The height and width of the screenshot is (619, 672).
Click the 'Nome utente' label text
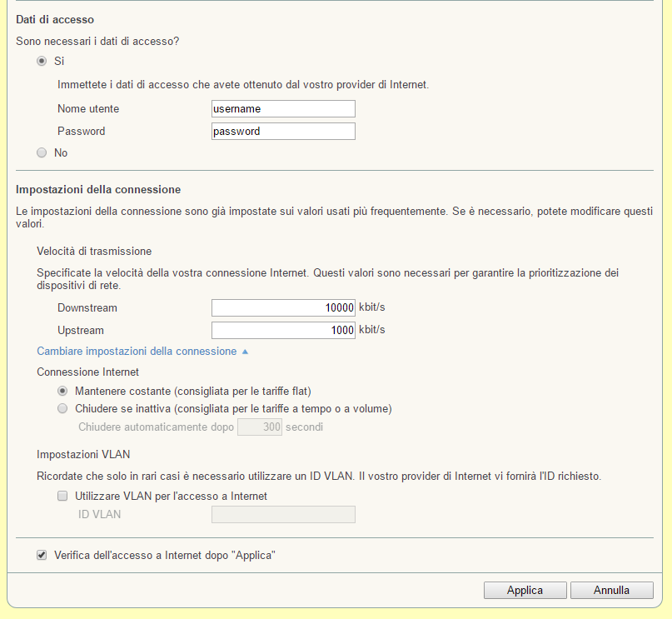88,109
